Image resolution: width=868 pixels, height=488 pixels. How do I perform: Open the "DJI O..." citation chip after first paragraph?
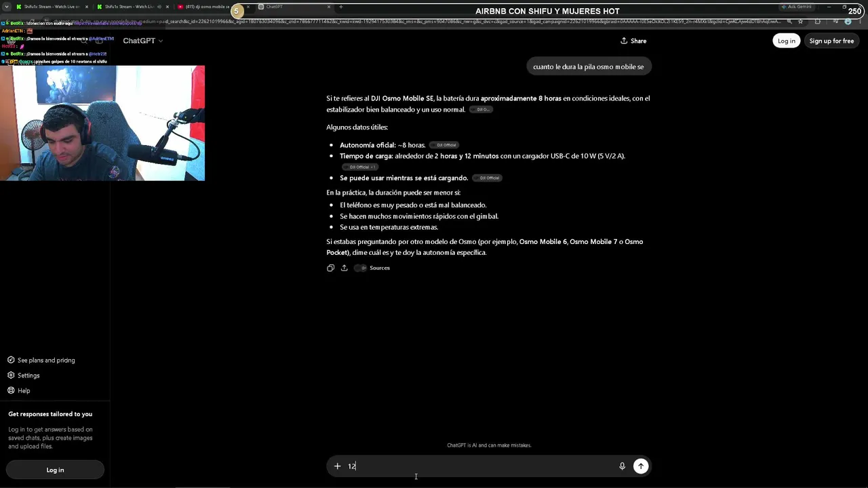coord(481,110)
